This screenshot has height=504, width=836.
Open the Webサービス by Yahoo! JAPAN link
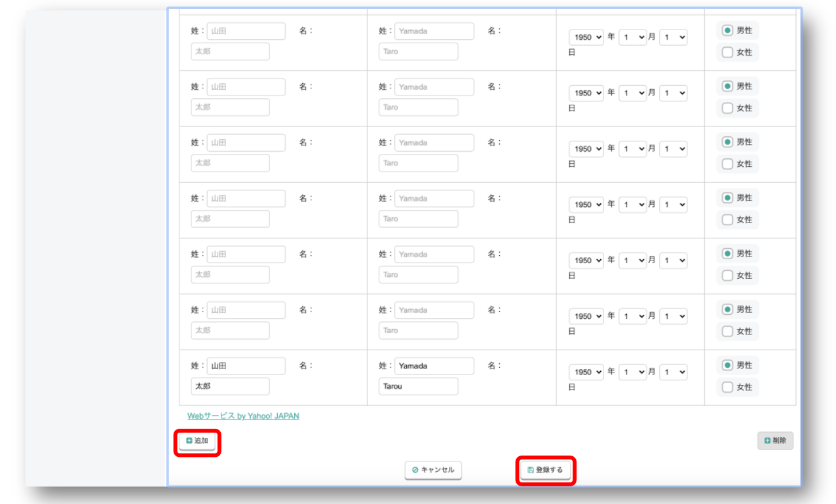pos(243,416)
